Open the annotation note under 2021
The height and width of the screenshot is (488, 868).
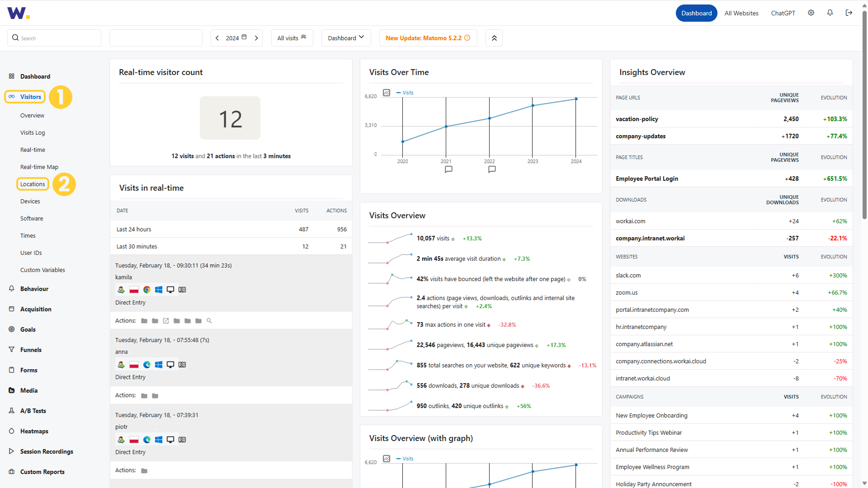tap(448, 169)
